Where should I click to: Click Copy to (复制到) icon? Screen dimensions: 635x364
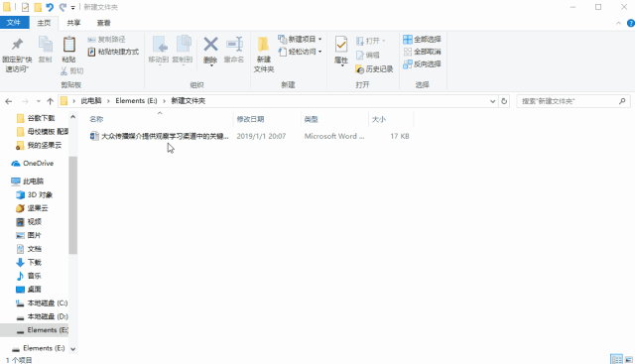tap(183, 45)
